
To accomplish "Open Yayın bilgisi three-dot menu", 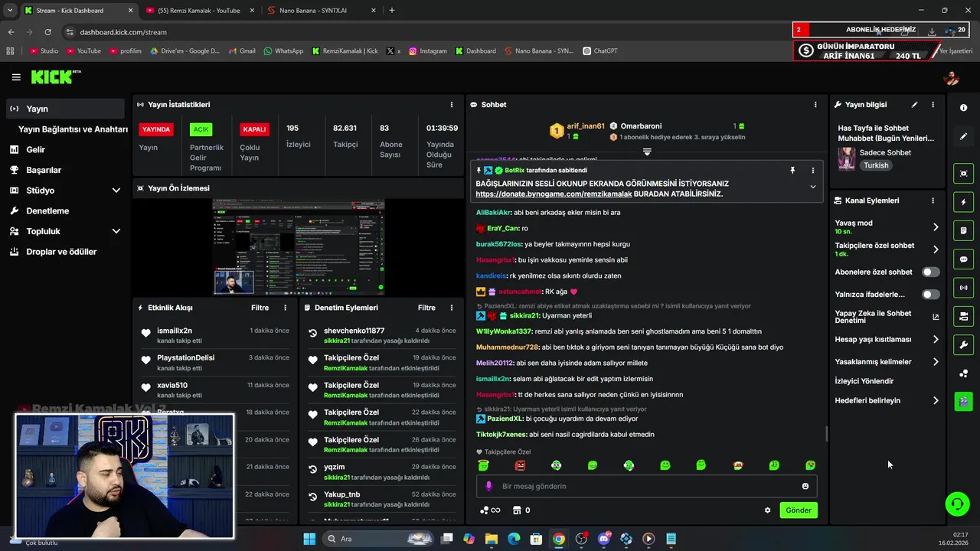I will [x=933, y=105].
